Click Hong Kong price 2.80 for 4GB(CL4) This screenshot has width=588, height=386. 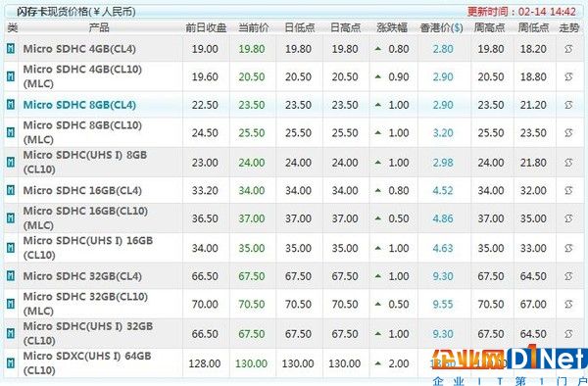(x=443, y=49)
